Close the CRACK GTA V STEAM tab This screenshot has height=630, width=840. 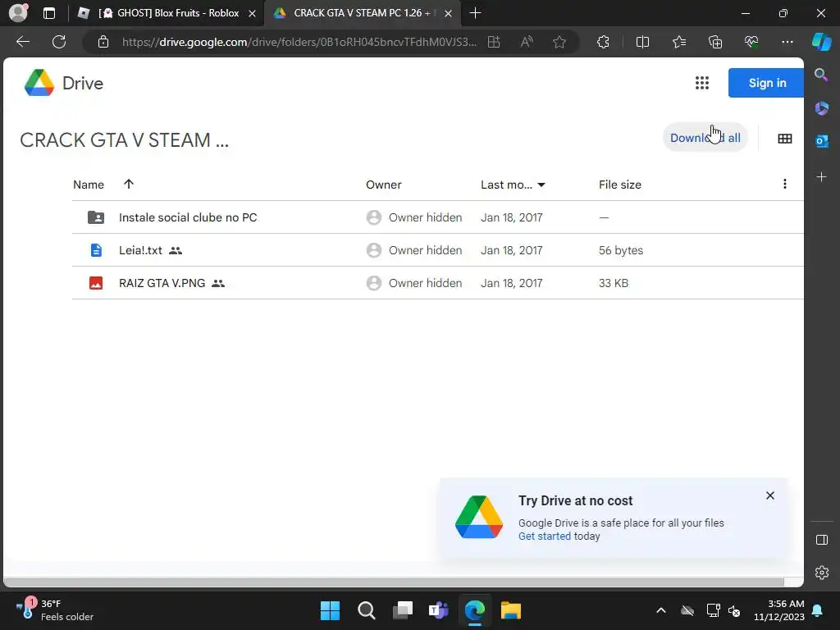coord(449,13)
